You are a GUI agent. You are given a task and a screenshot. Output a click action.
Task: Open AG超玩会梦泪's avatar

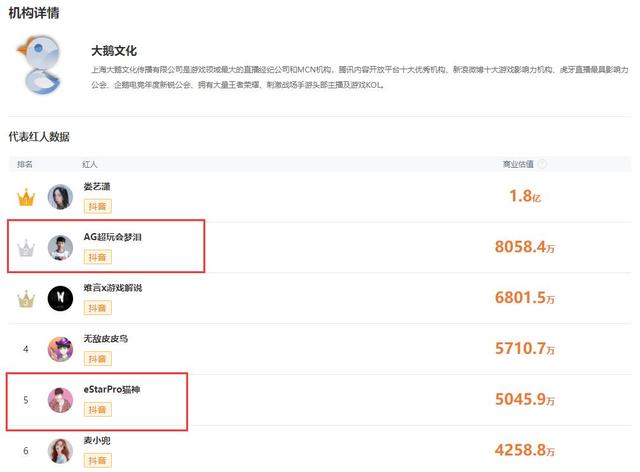pyautogui.click(x=61, y=247)
